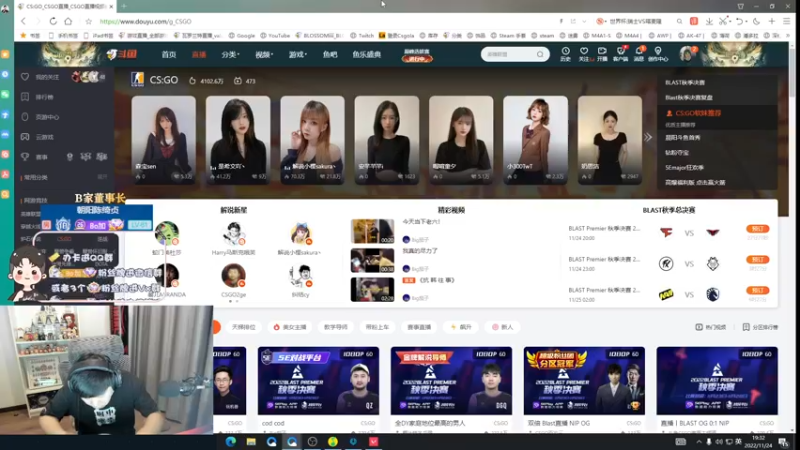Open 鱼乐盛典 in the Douyu nav
The width and height of the screenshot is (800, 450).
(x=366, y=55)
